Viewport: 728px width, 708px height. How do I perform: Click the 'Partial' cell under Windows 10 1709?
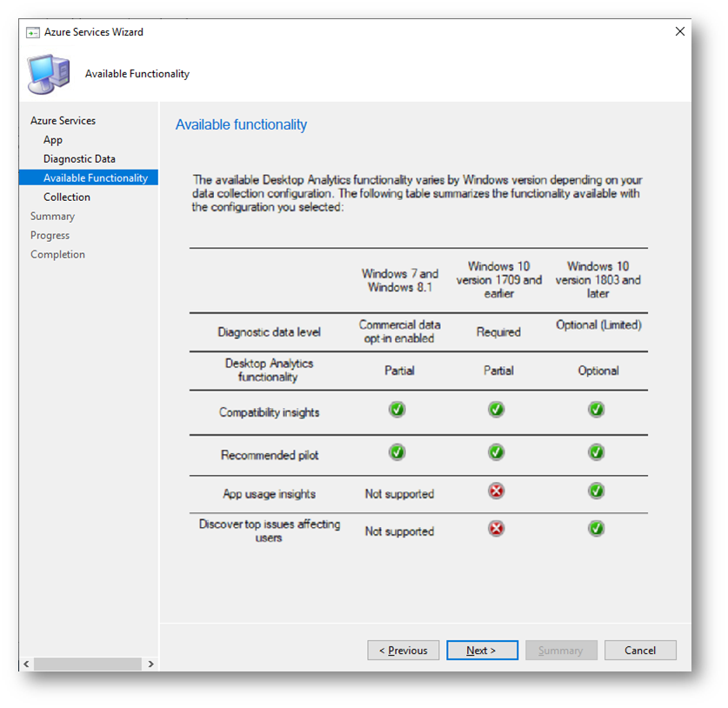[x=498, y=371]
